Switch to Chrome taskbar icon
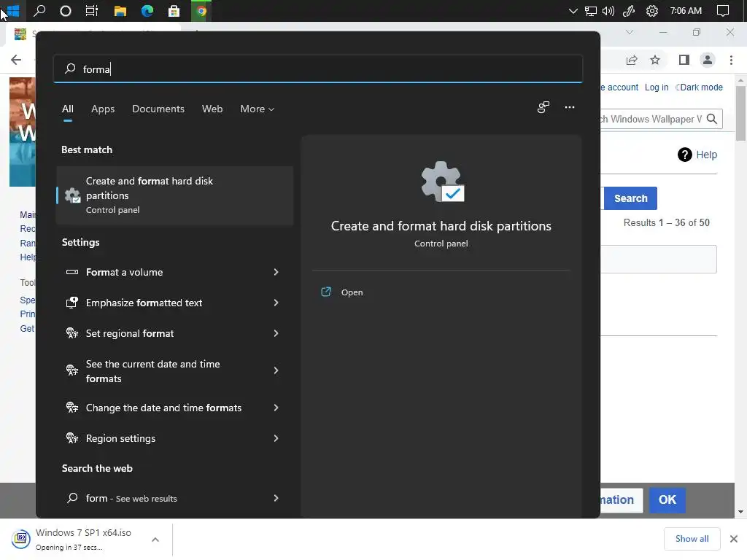Screen dimensions: 747x560 201,11
